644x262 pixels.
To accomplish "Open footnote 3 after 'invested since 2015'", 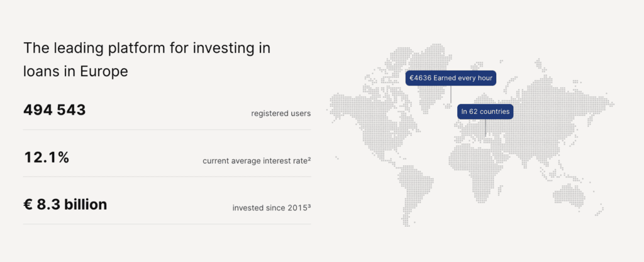I will (309, 207).
